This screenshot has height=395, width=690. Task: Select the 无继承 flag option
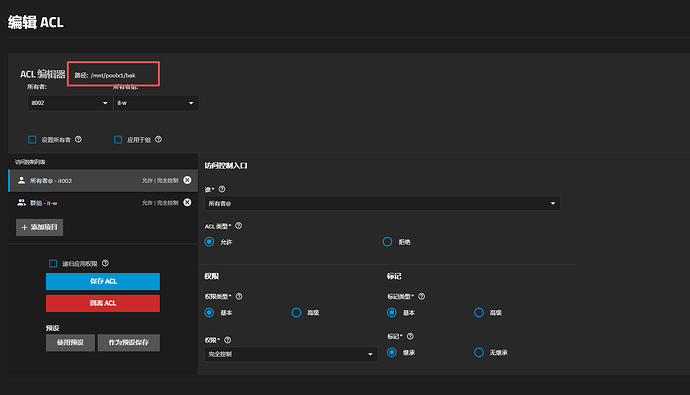479,352
